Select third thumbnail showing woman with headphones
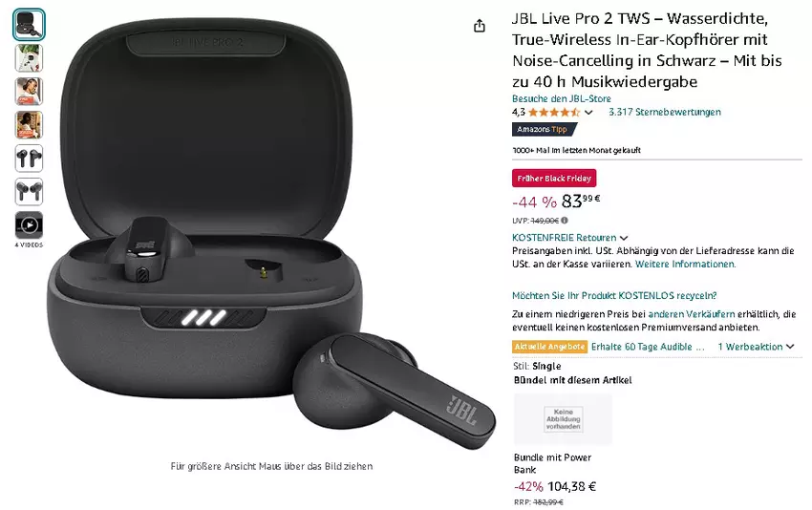Image resolution: width=812 pixels, height=510 pixels. 29,91
